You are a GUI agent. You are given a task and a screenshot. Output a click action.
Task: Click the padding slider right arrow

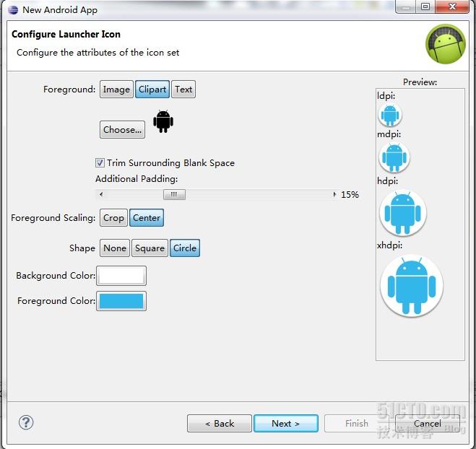(334, 194)
